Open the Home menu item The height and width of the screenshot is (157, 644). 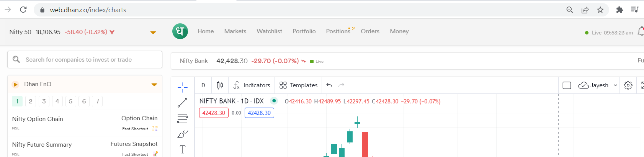tap(206, 31)
